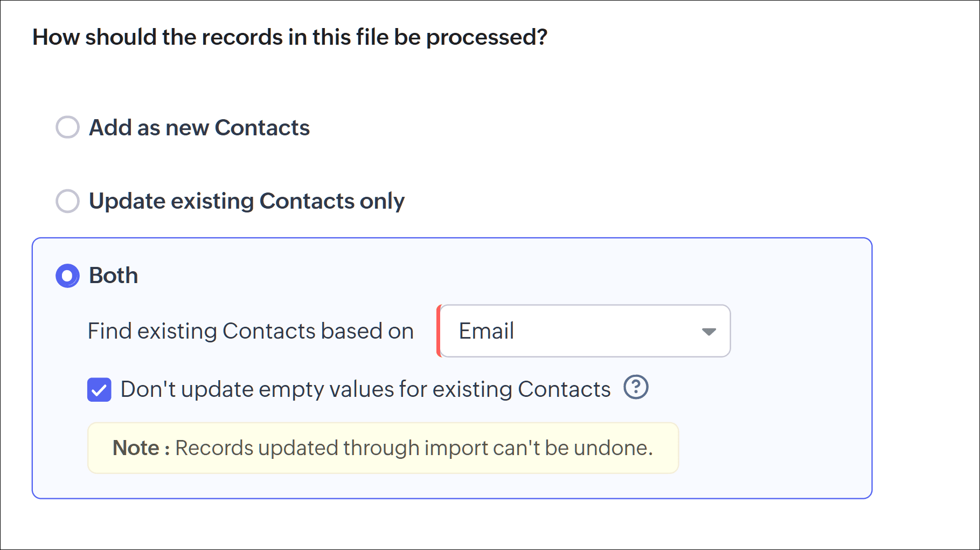Click the 'Both' option label text
Image resolution: width=980 pixels, height=550 pixels.
[x=114, y=276]
